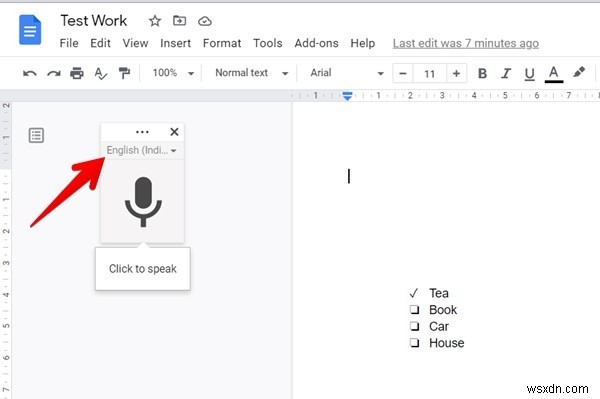Check the Book checkbox
Screen dimensions: 600x399
(x=414, y=309)
